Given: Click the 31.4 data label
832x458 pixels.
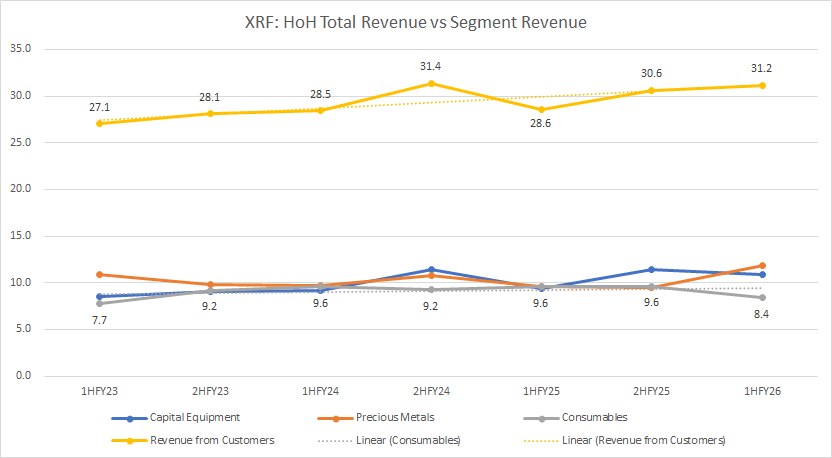Looking at the screenshot, I should pos(431,66).
